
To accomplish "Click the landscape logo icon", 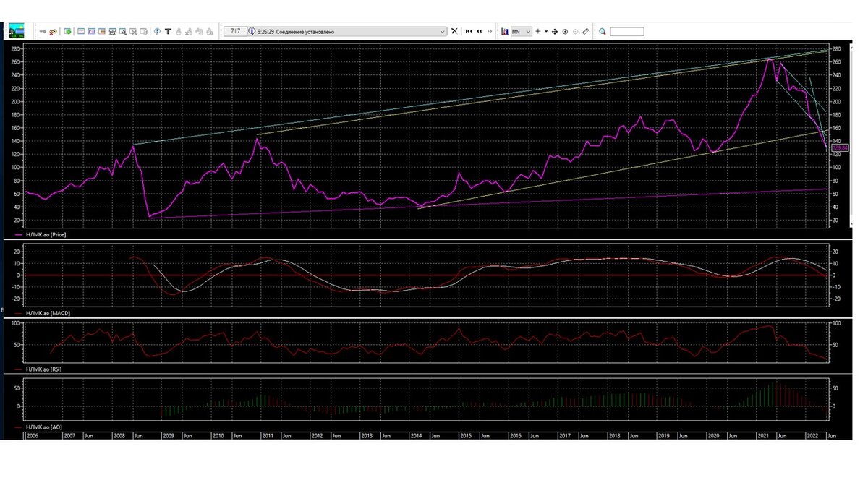I will tap(17, 31).
